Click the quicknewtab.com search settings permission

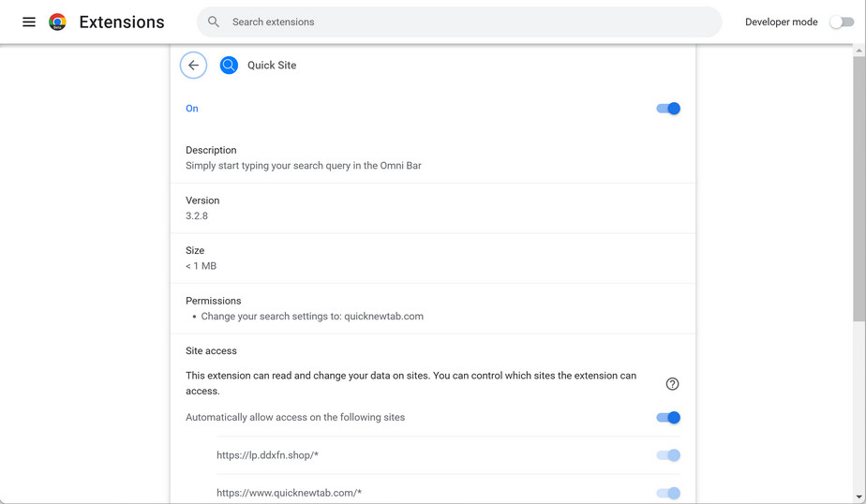point(312,317)
